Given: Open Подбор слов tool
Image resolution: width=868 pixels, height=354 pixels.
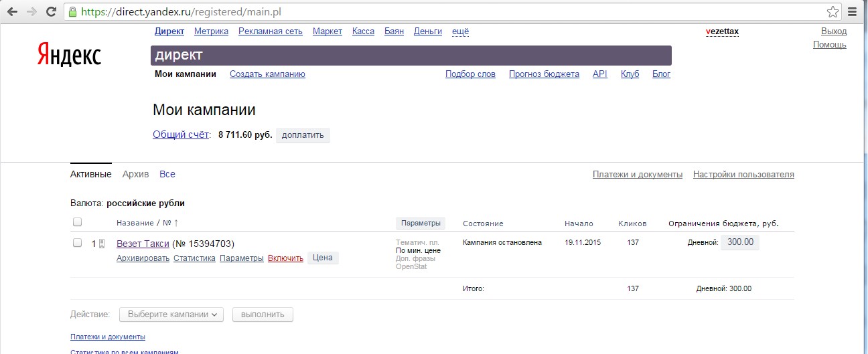Looking at the screenshot, I should point(471,74).
